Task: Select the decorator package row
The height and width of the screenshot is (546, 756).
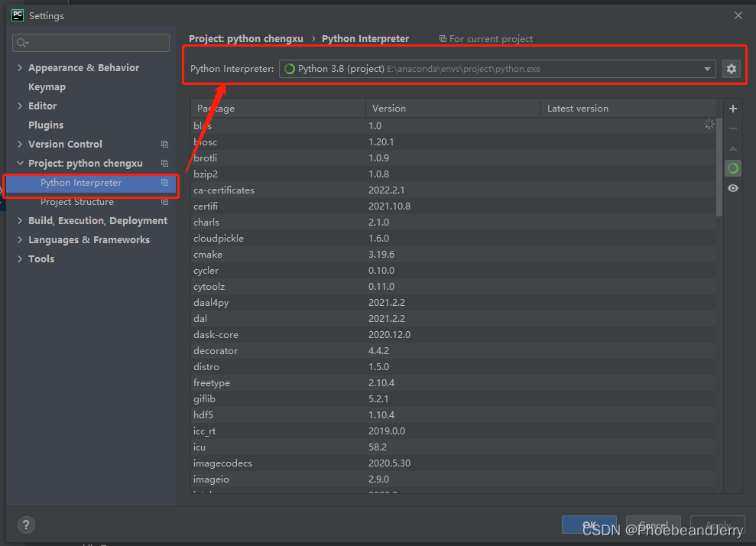Action: [453, 351]
